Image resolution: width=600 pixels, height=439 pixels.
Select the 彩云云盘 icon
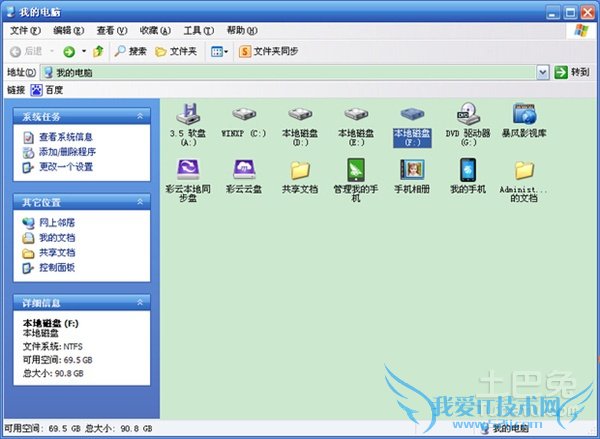click(244, 176)
